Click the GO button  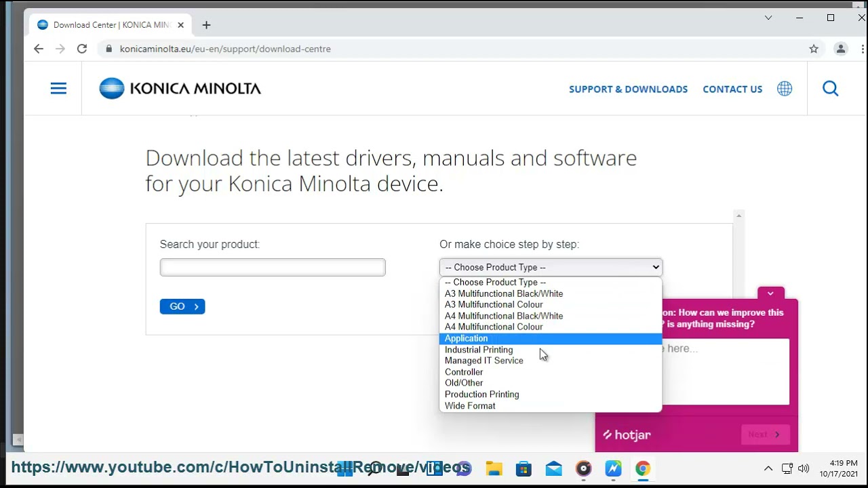coord(182,306)
